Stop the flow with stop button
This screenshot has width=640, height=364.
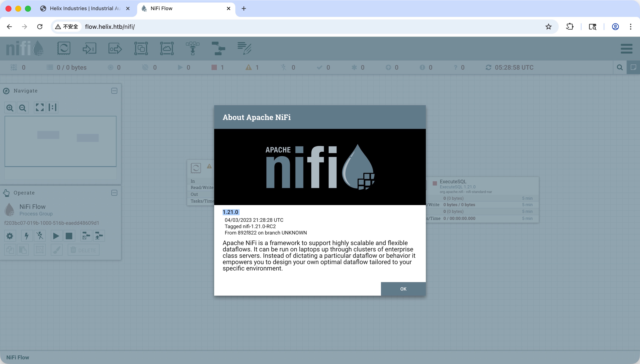pyautogui.click(x=69, y=236)
